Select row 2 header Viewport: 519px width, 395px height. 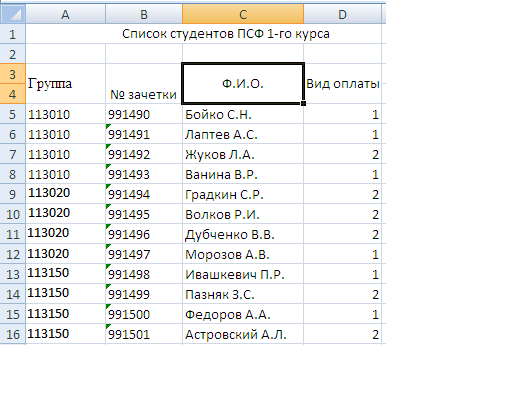click(x=13, y=54)
